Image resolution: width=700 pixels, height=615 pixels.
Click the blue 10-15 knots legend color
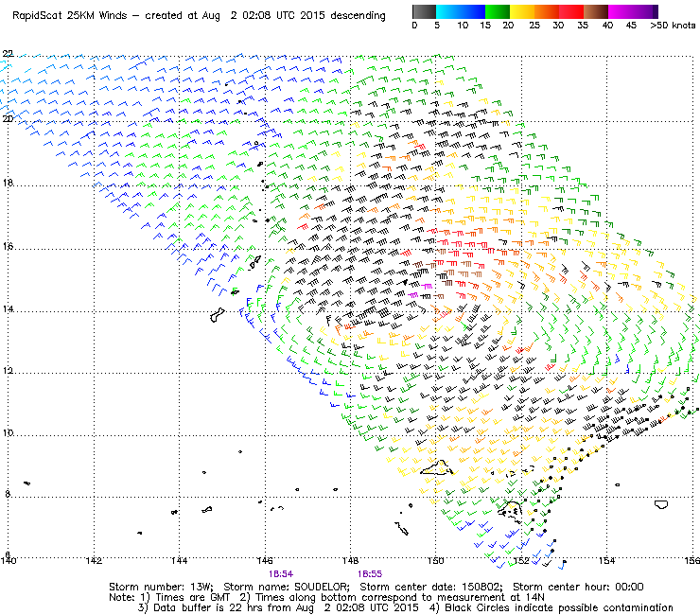[x=473, y=11]
